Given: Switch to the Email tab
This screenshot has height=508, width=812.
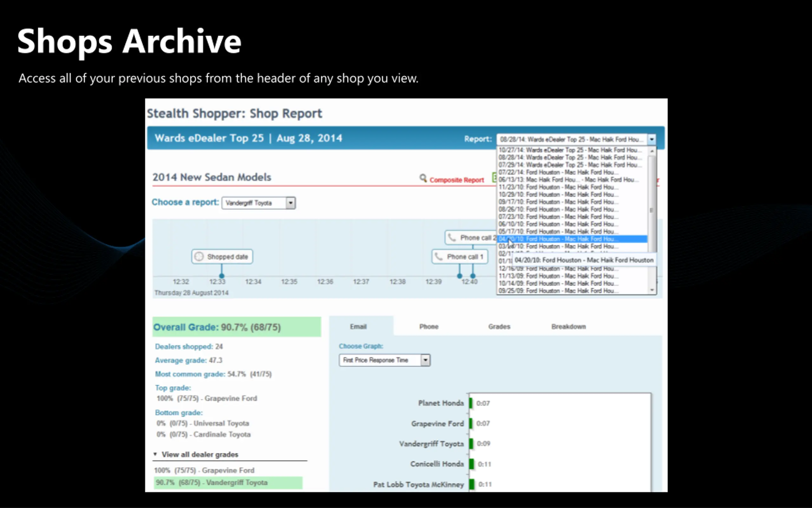Looking at the screenshot, I should (358, 327).
